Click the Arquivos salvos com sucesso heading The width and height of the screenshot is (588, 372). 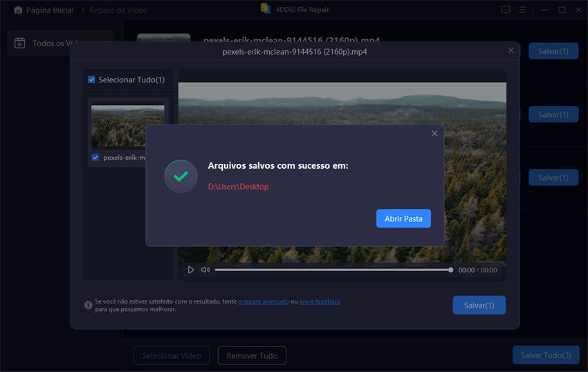pyautogui.click(x=278, y=165)
